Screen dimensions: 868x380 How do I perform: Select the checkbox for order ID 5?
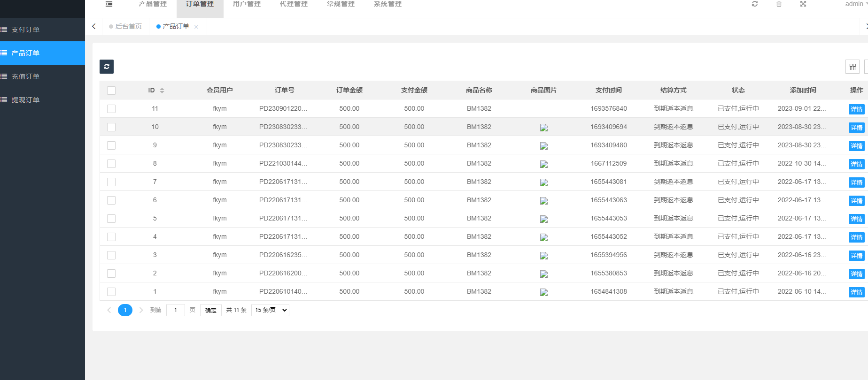pyautogui.click(x=111, y=219)
